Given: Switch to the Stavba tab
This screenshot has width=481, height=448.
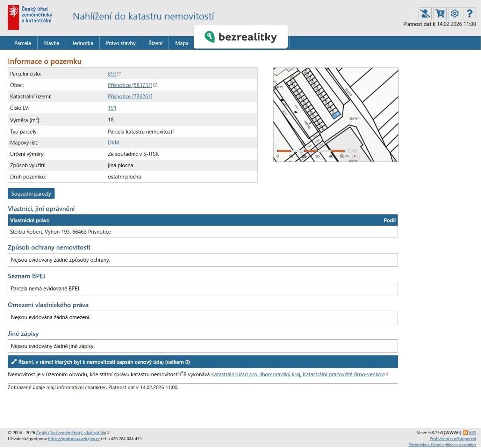Looking at the screenshot, I should 51,43.
